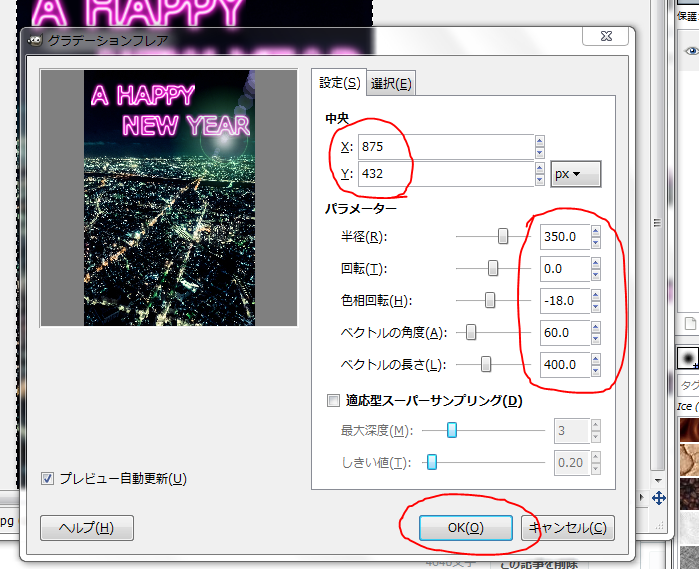
Task: Click the 回転(T) slider handle
Action: [x=493, y=268]
